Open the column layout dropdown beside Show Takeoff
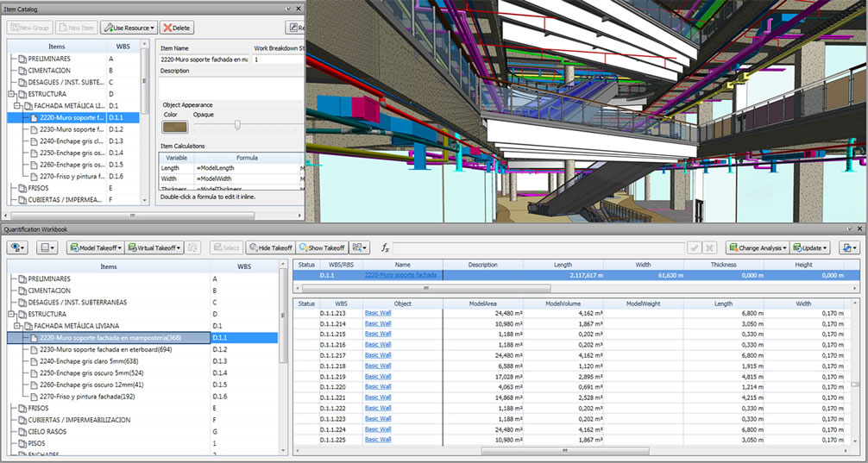The height and width of the screenshot is (463, 868). pyautogui.click(x=362, y=247)
